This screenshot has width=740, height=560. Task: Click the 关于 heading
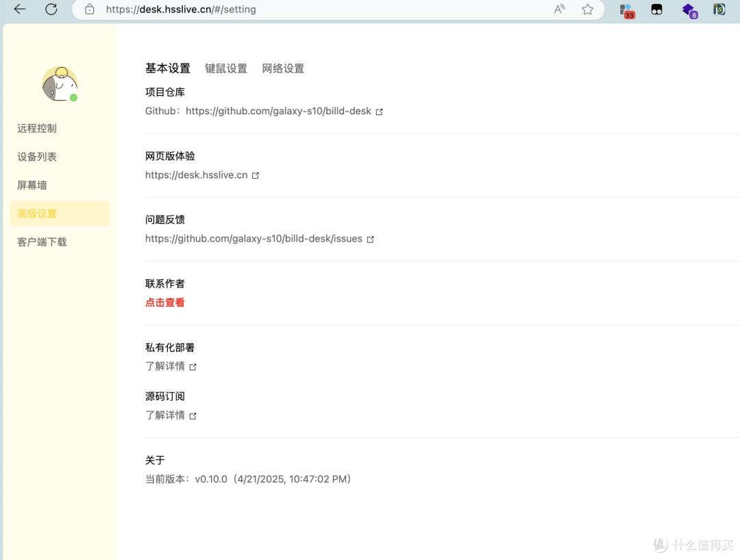pyautogui.click(x=155, y=460)
